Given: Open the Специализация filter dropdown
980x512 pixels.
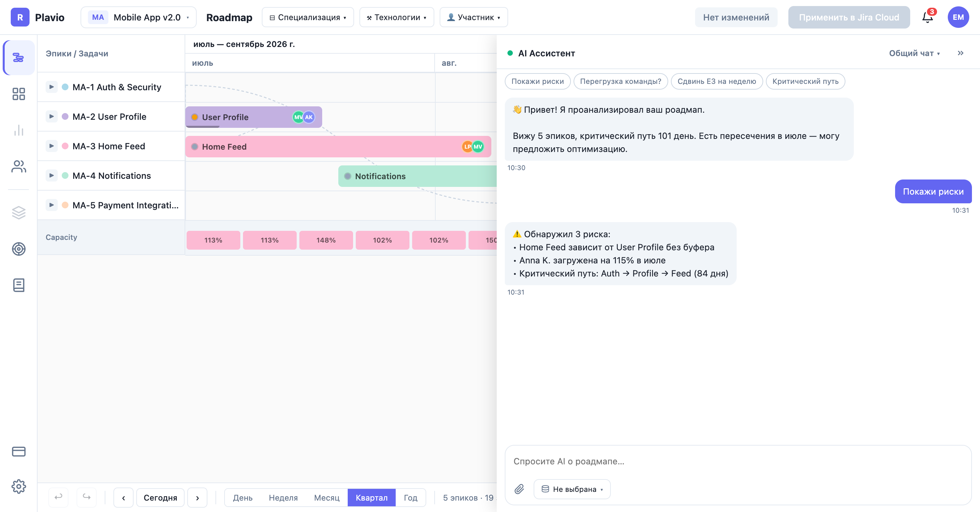Looking at the screenshot, I should pyautogui.click(x=308, y=17).
